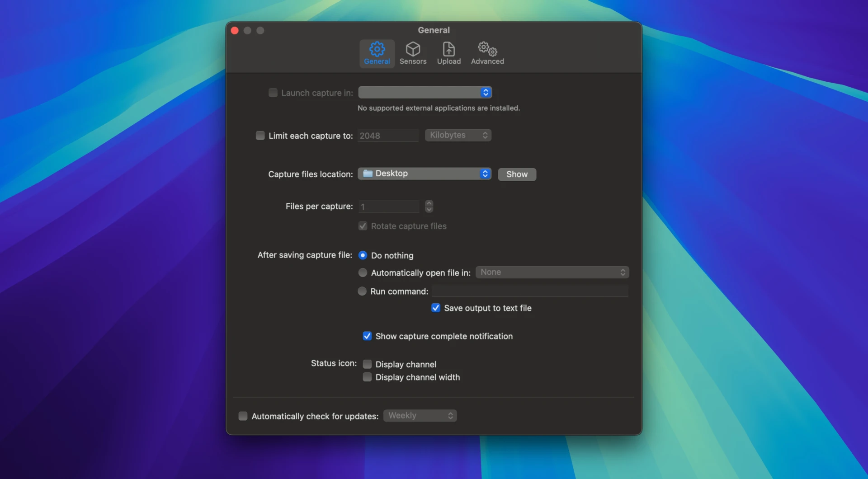Uncheck Show capture complete notification

pyautogui.click(x=367, y=336)
